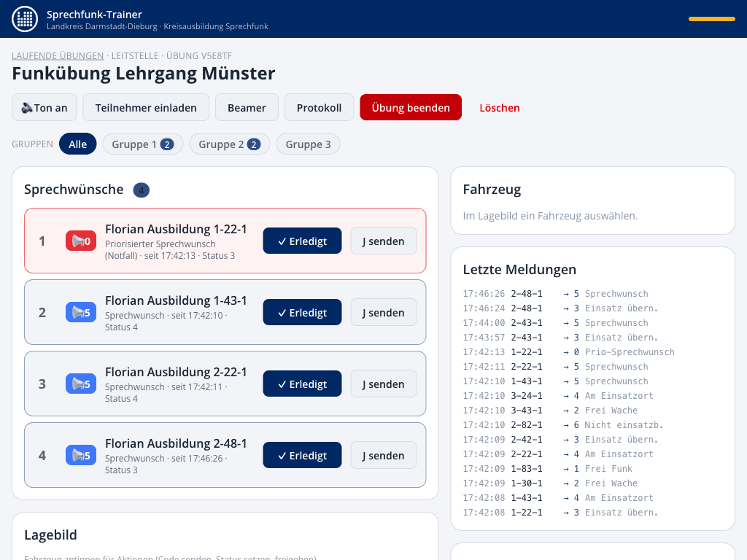Mark Florian Ausbildung 2-22-1 as Erledigt
The height and width of the screenshot is (560, 747).
pyautogui.click(x=302, y=384)
